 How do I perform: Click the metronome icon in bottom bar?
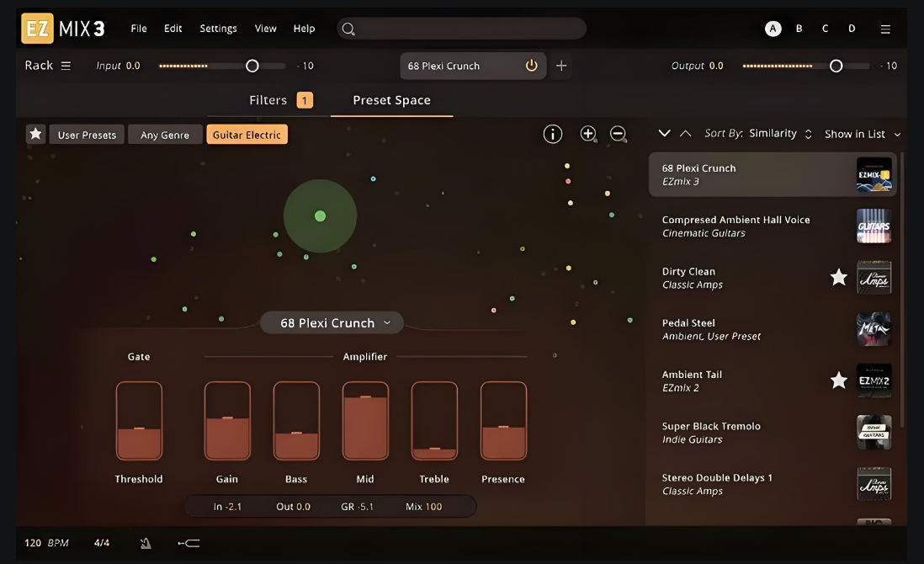pos(145,543)
